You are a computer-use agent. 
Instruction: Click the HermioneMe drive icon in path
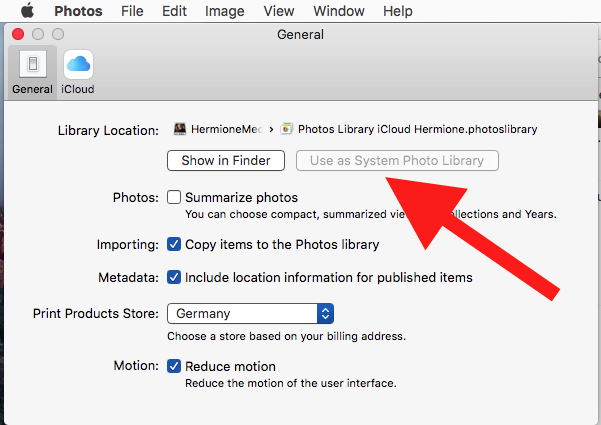pyautogui.click(x=180, y=129)
